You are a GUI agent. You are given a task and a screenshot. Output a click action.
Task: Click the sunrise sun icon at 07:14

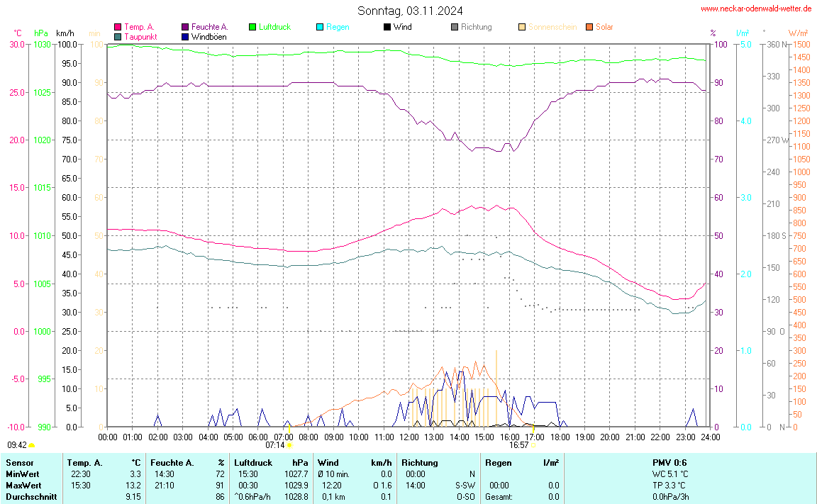coord(289,445)
